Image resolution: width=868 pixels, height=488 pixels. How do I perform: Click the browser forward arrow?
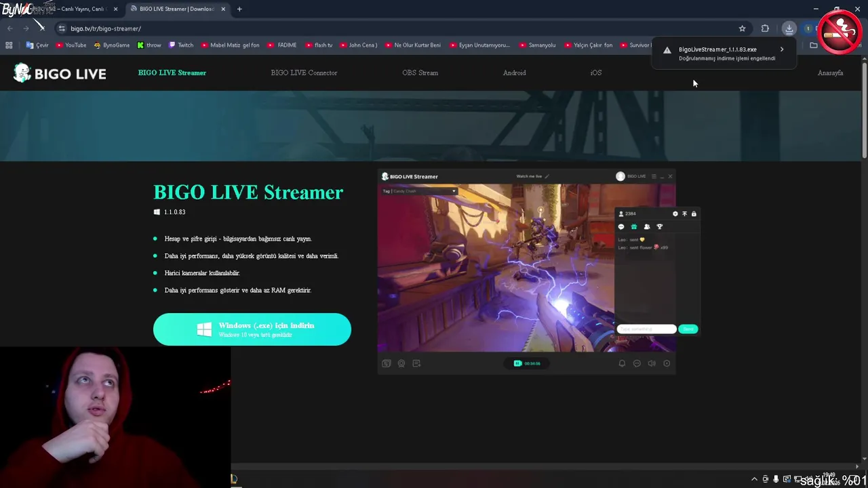pos(26,28)
